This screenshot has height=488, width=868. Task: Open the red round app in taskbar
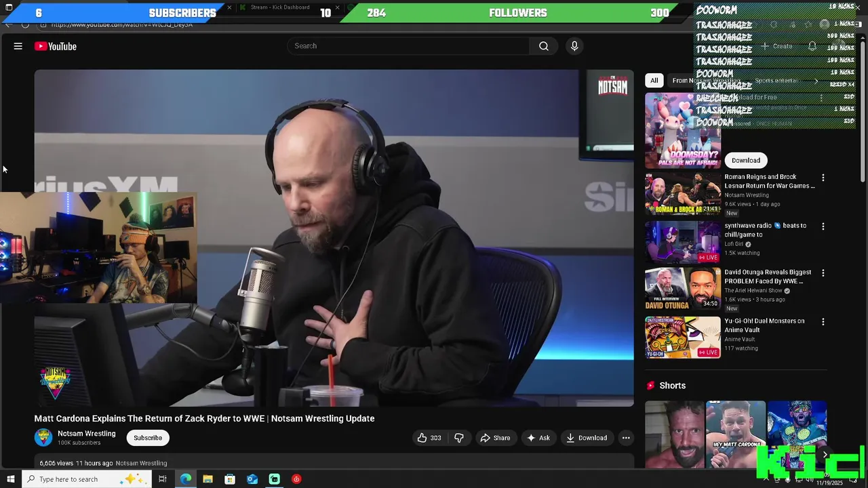296,479
